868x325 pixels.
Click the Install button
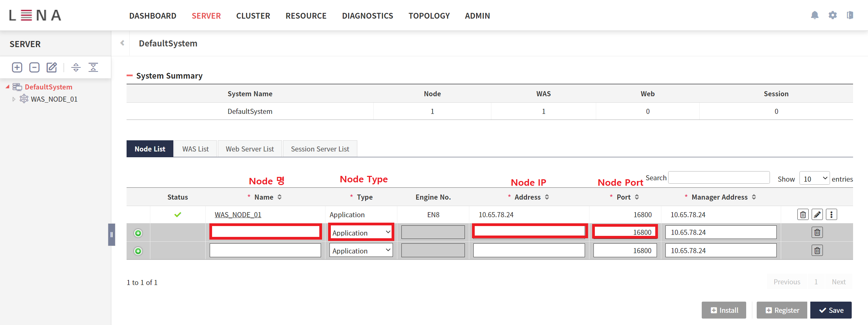tap(723, 310)
